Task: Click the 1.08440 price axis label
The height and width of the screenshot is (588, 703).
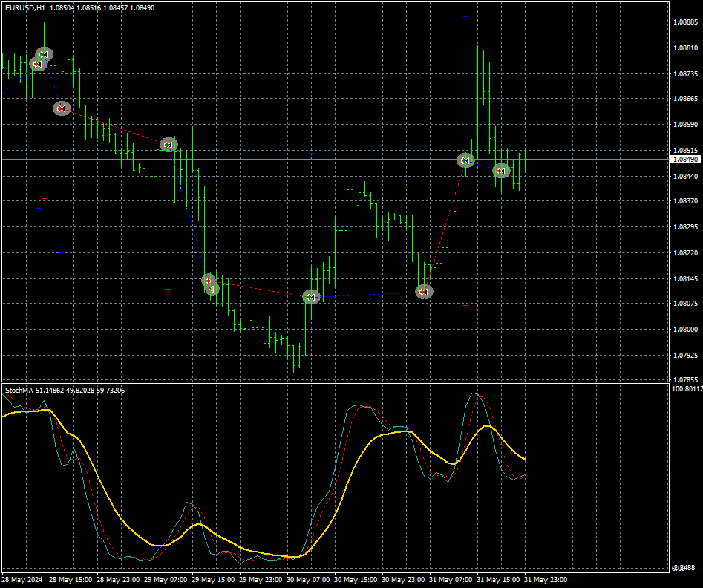Action: click(685, 176)
